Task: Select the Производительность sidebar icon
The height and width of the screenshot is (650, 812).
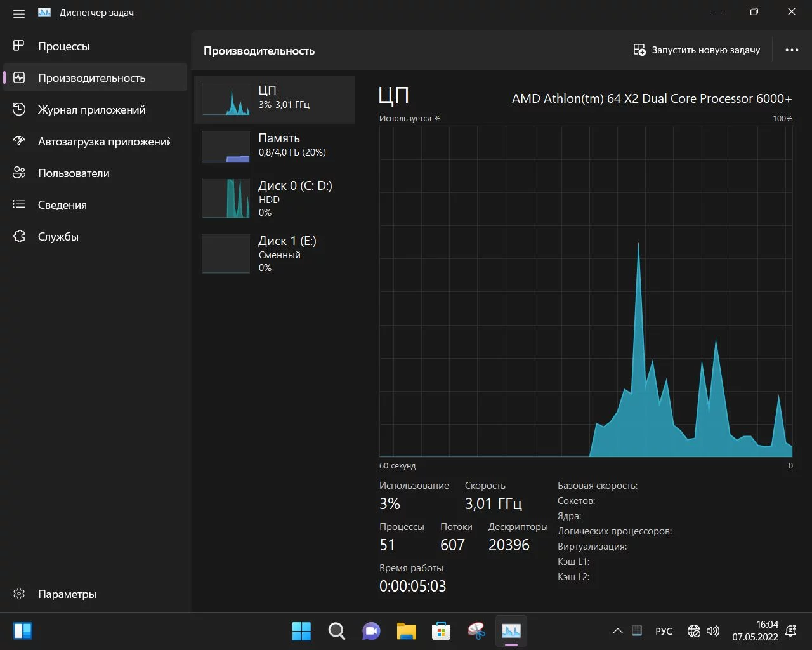Action: [x=19, y=77]
